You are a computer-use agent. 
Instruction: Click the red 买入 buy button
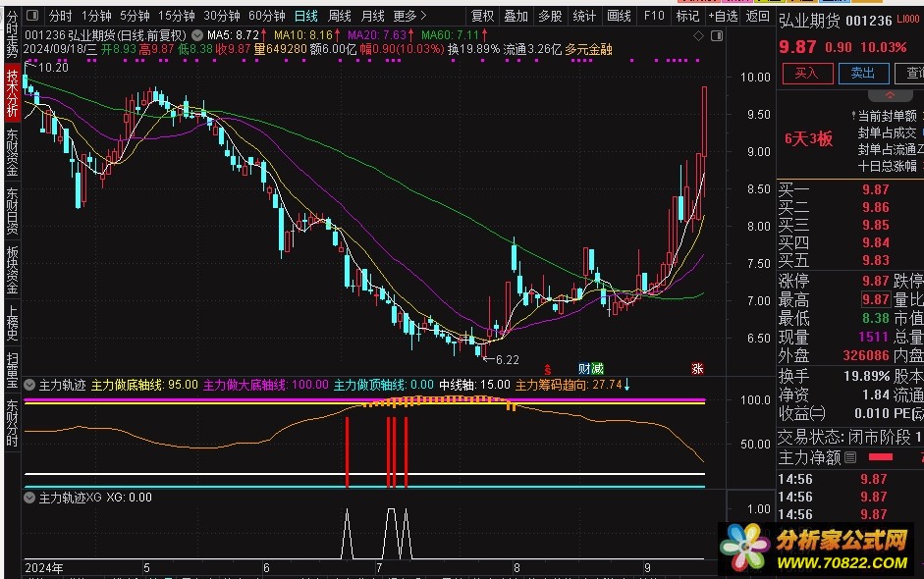[x=807, y=73]
